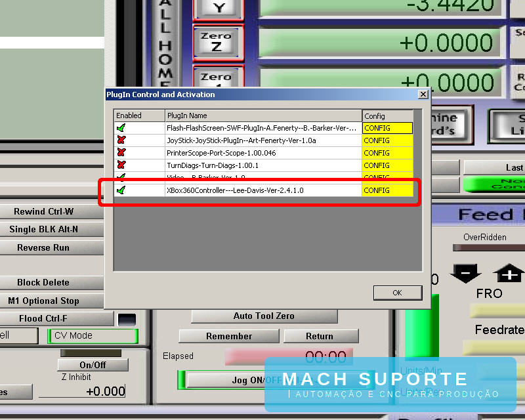Click Auto Tool Zero button
Image resolution: width=525 pixels, height=420 pixels.
pos(264,316)
